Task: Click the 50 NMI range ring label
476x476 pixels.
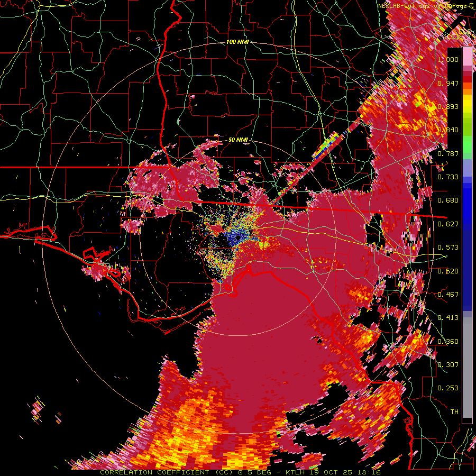Action: [x=238, y=140]
